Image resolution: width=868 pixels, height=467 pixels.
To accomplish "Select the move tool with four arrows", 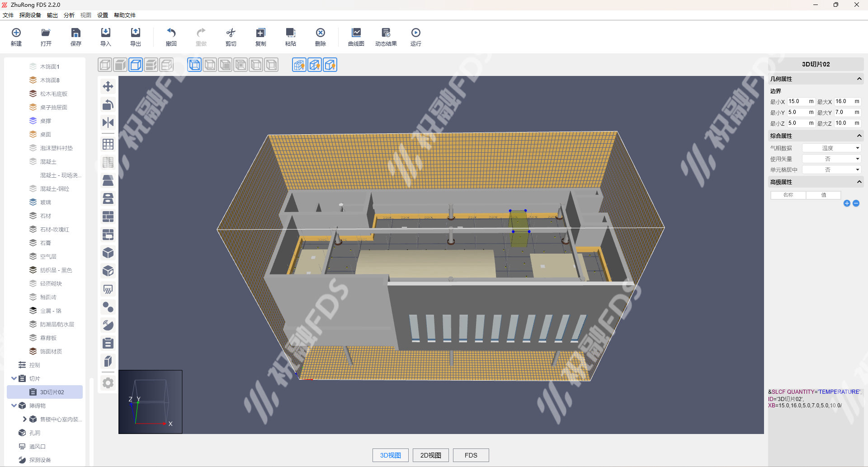I will [x=108, y=86].
